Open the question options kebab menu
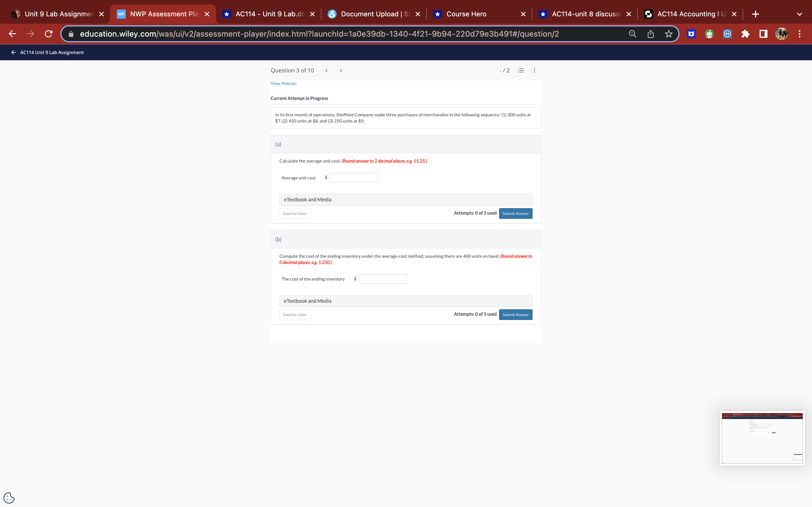812x507 pixels. coord(535,70)
